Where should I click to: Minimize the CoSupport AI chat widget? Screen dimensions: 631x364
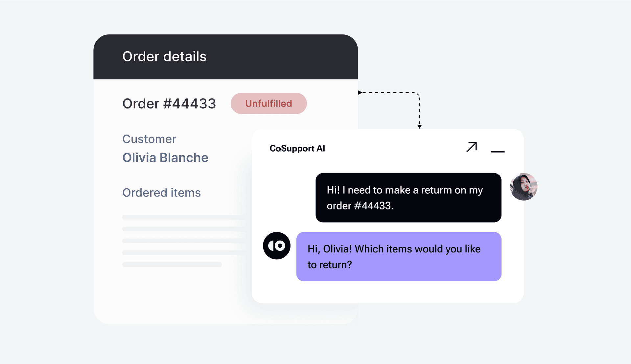click(498, 151)
